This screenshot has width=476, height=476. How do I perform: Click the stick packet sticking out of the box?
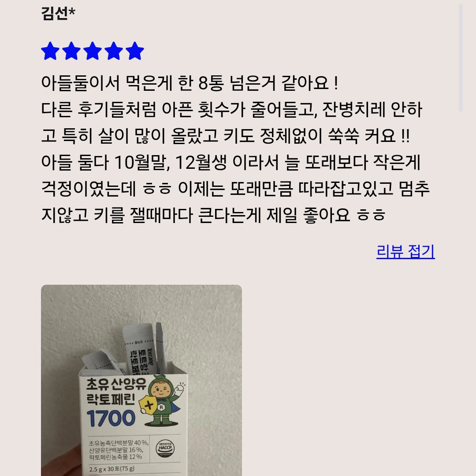tap(140, 349)
